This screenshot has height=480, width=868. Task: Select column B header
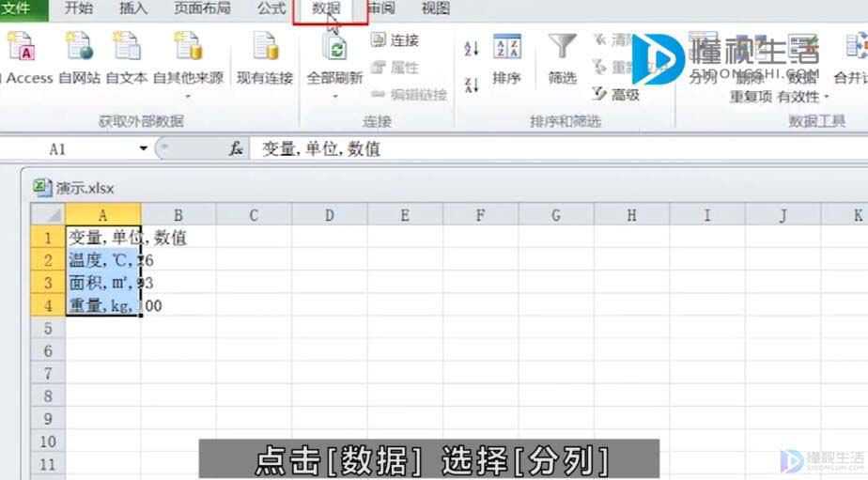click(178, 214)
